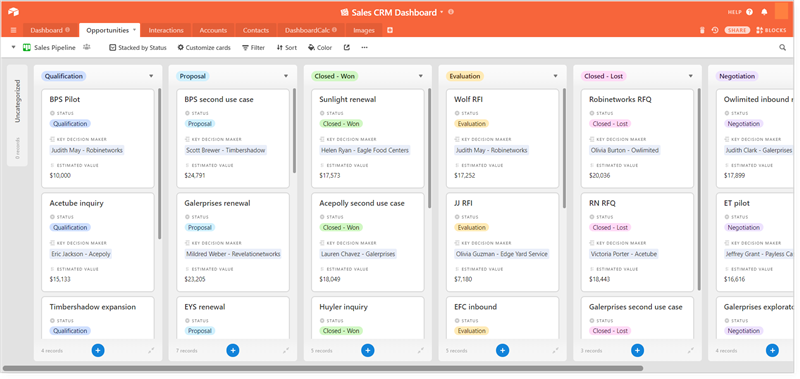Expand the Closed - Won stack arrows icon

coord(421,351)
